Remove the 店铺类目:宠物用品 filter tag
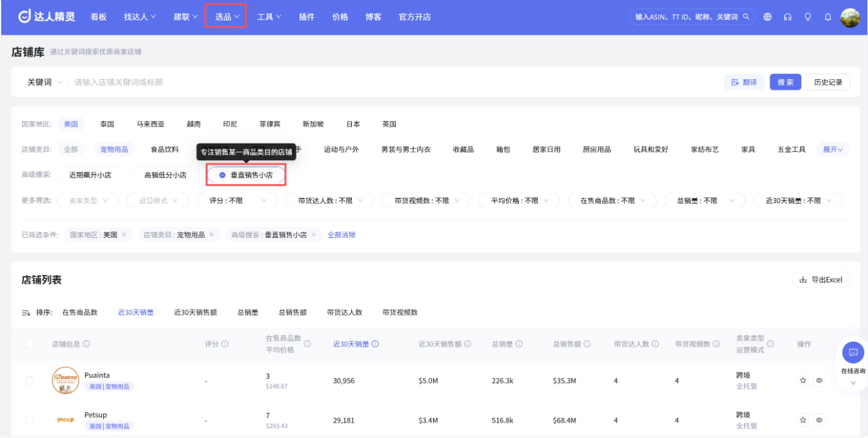 [x=211, y=235]
